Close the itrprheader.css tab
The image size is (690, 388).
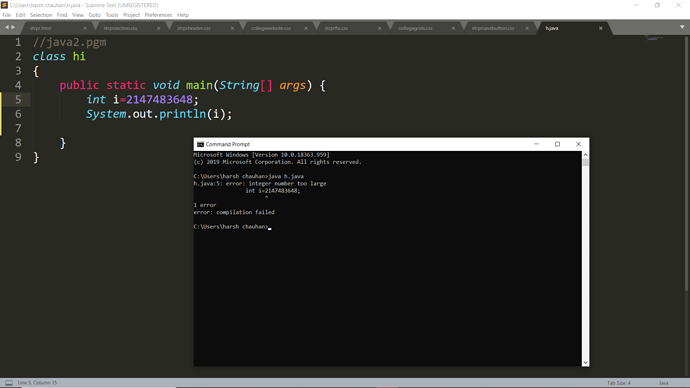(232, 28)
